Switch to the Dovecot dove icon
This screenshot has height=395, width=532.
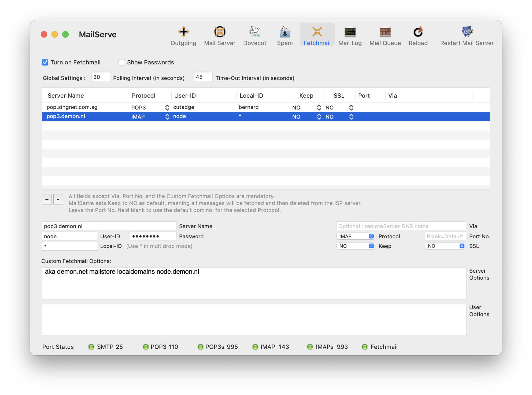(x=254, y=32)
